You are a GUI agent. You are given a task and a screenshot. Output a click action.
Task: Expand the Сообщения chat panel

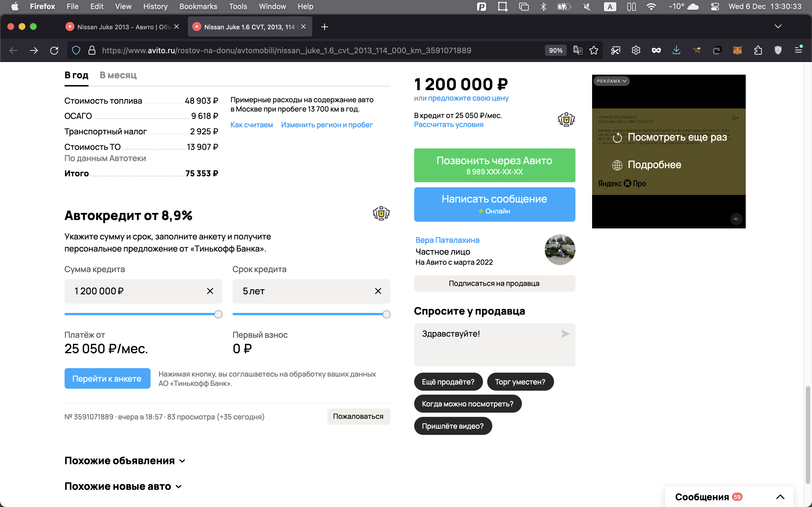pos(780,497)
